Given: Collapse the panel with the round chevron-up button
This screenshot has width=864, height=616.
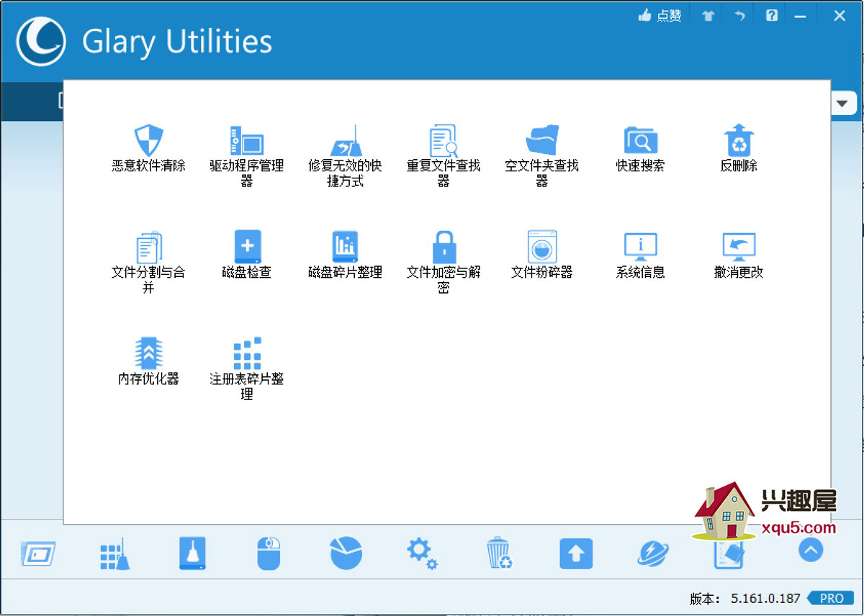Looking at the screenshot, I should 811,551.
